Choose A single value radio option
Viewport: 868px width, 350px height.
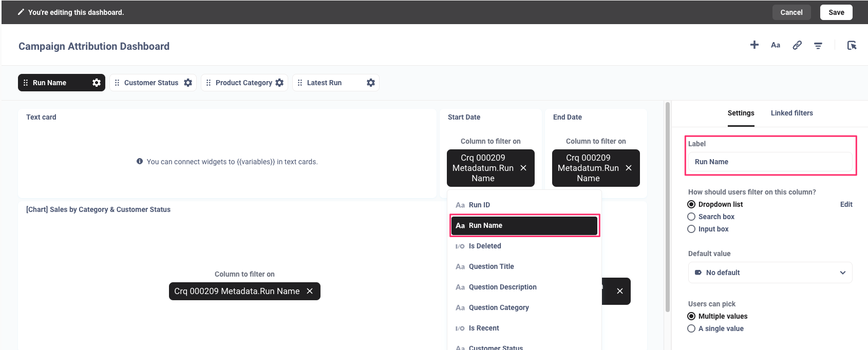(x=691, y=328)
